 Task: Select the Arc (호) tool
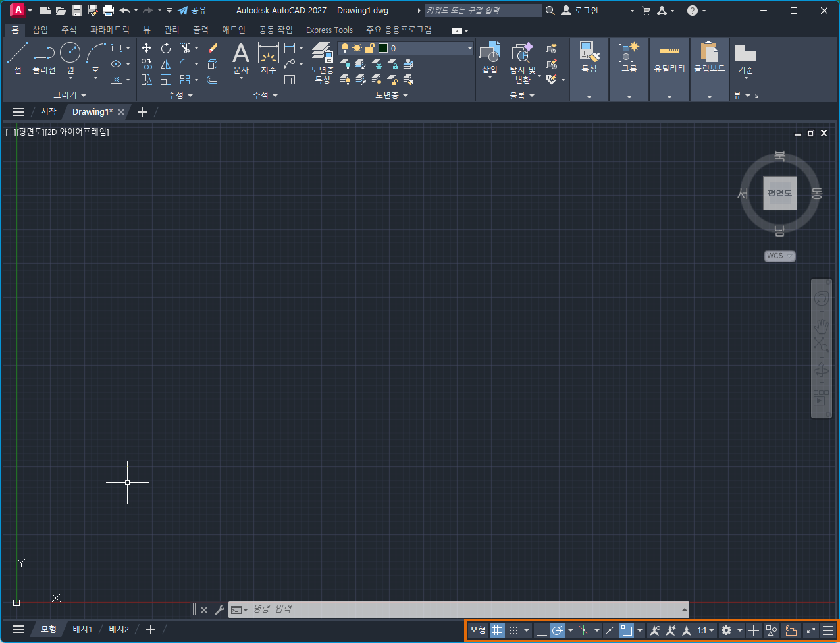pos(95,59)
